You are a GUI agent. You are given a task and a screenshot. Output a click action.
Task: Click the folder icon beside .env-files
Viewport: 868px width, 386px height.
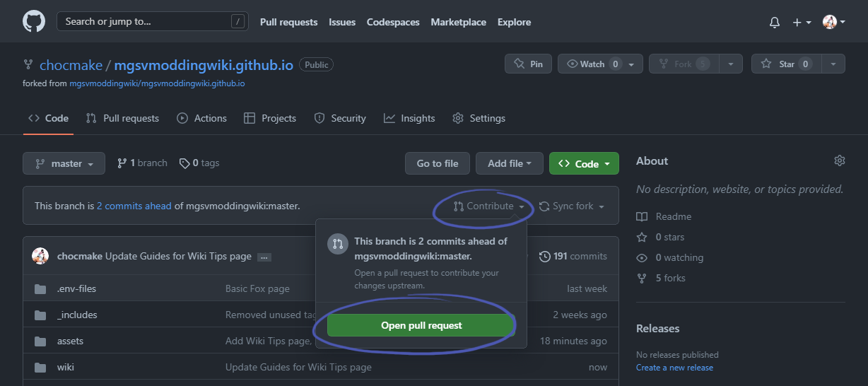click(x=40, y=288)
